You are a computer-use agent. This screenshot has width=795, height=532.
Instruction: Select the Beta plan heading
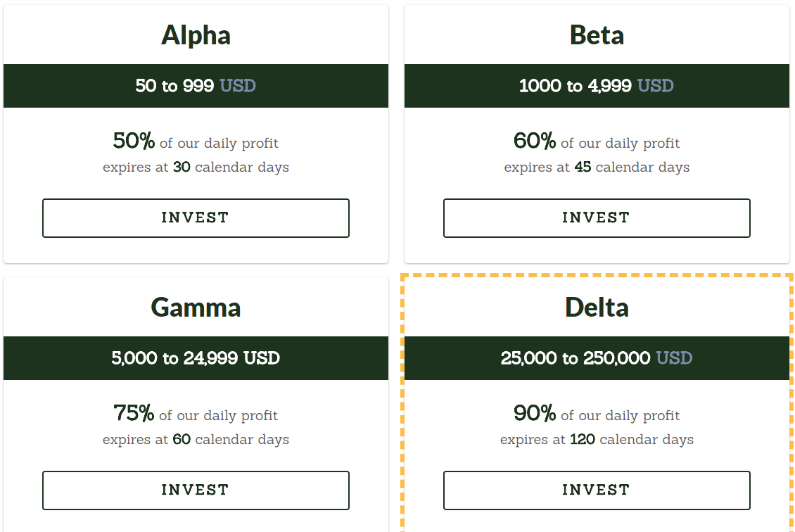(x=597, y=35)
